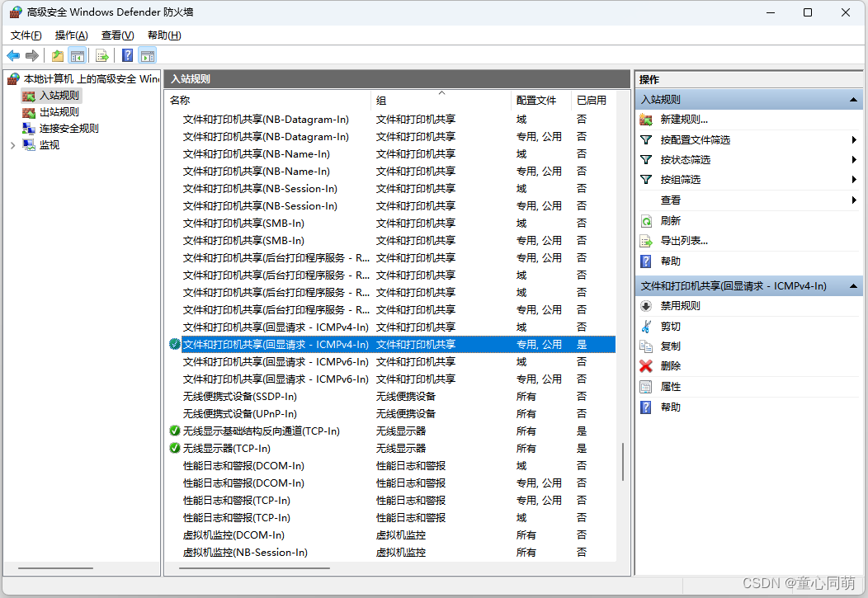
Task: Sort by the 组 column header
Action: (x=441, y=101)
